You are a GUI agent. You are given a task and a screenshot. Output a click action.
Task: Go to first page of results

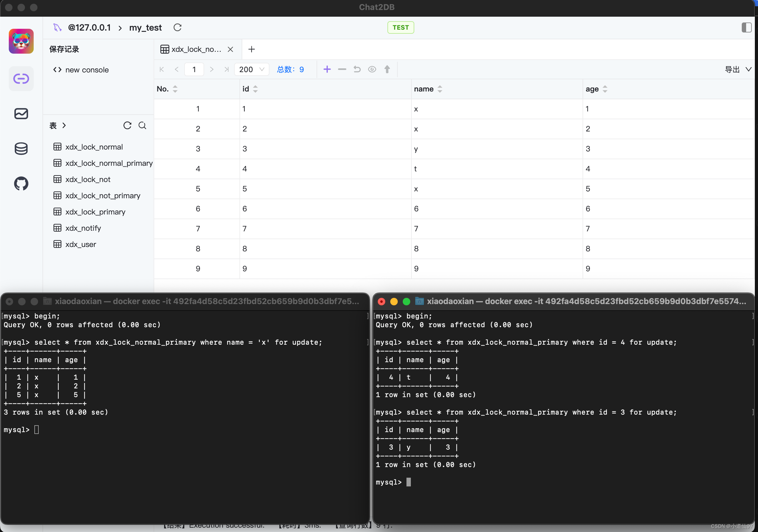(162, 69)
